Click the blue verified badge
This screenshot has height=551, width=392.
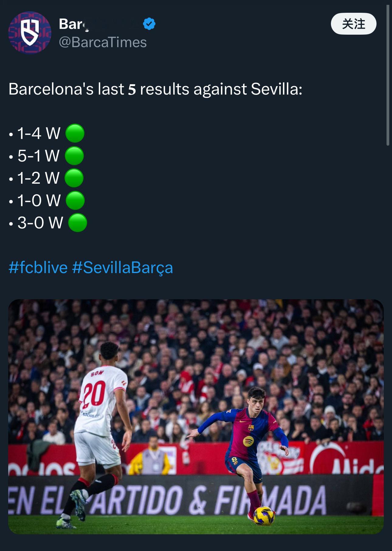(149, 24)
